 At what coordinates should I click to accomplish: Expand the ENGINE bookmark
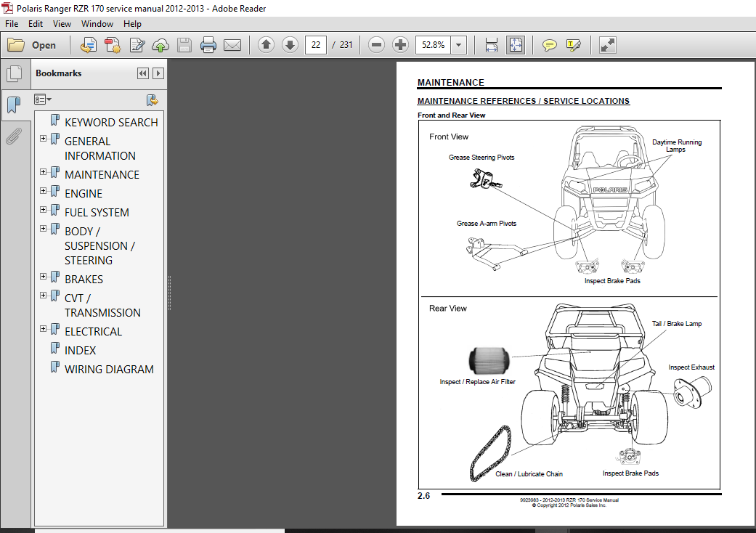(x=44, y=191)
